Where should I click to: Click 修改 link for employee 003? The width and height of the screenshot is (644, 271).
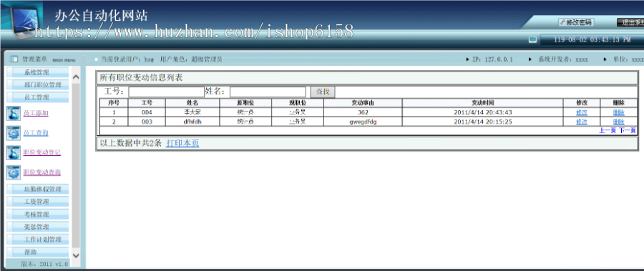point(582,122)
